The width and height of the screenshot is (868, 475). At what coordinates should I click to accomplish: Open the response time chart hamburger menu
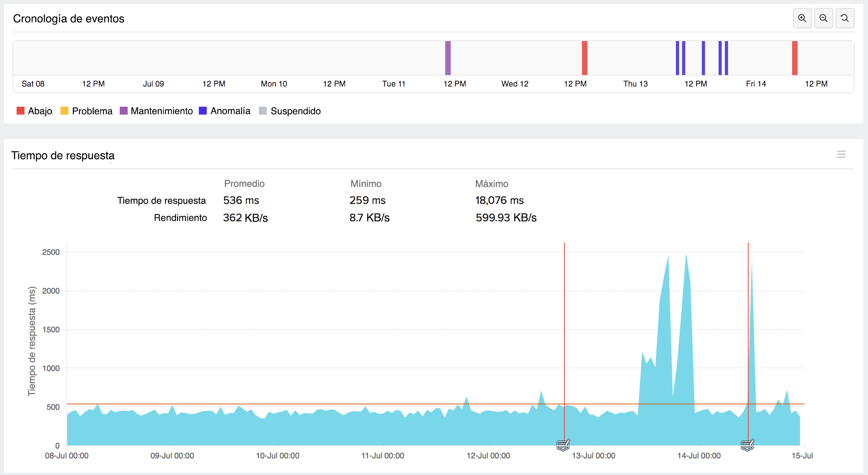coord(841,155)
